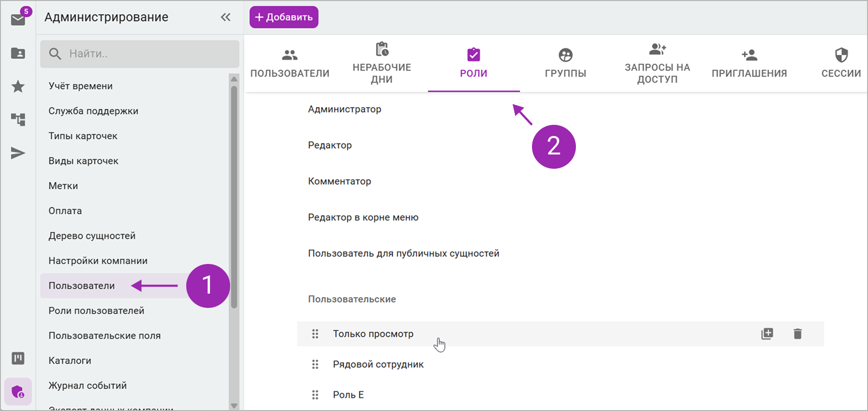Click scrollbar up arrow in sidebar
Screen dimensions: 868x411
click(234, 79)
